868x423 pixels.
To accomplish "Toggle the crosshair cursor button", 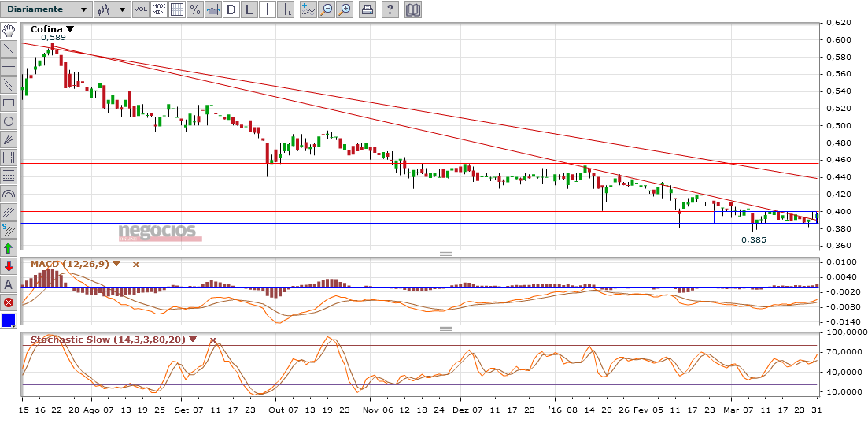I will [x=267, y=9].
